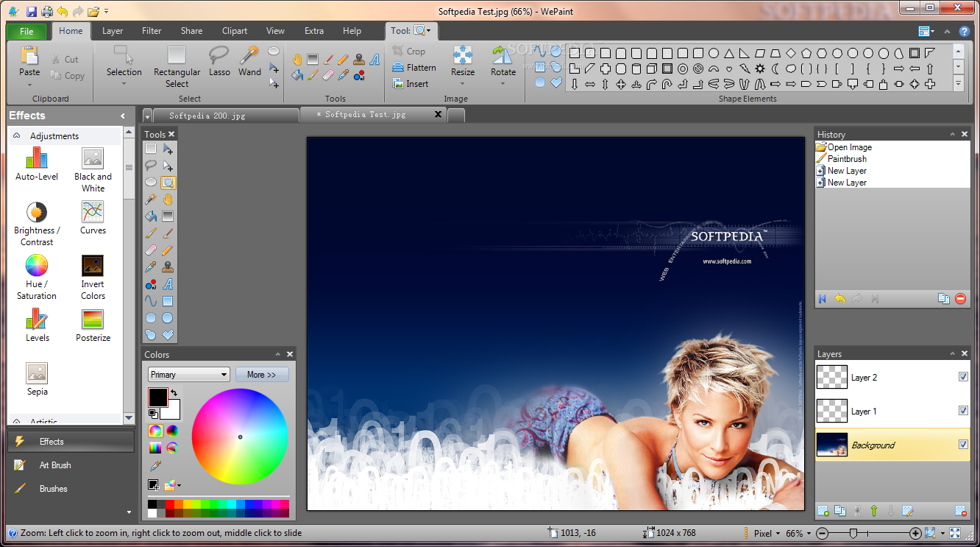
Task: Open the Primary color dropdown
Action: [x=189, y=375]
